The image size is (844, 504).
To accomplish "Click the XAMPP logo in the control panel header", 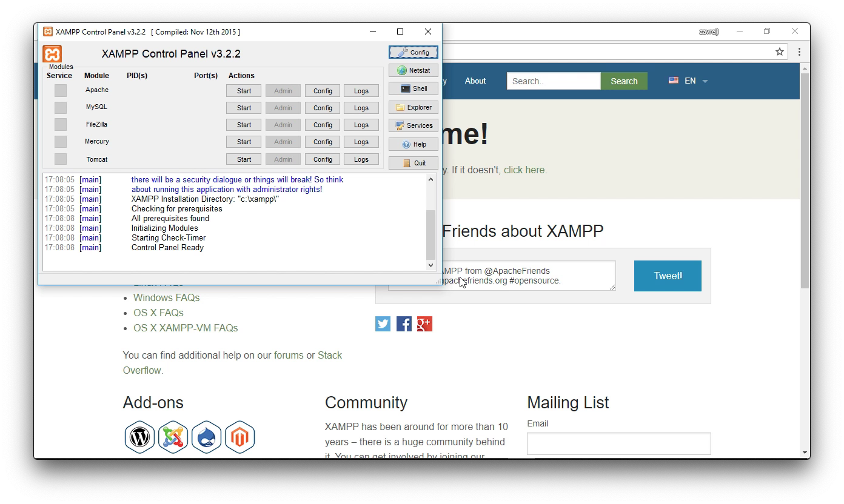I will (52, 54).
